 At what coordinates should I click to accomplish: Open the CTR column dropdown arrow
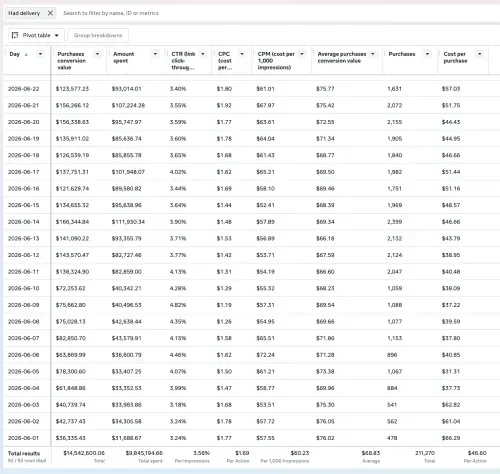click(203, 54)
